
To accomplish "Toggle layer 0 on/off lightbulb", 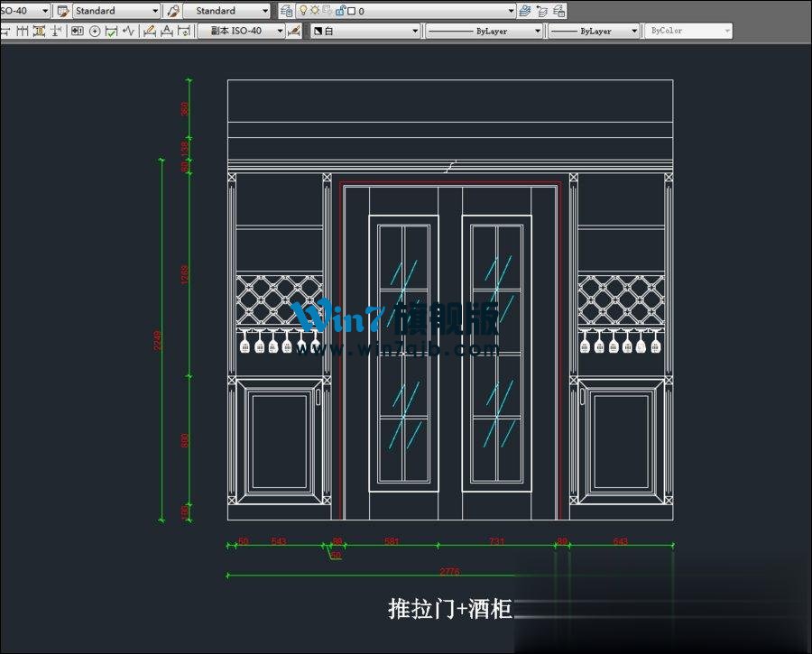I will pyautogui.click(x=303, y=10).
